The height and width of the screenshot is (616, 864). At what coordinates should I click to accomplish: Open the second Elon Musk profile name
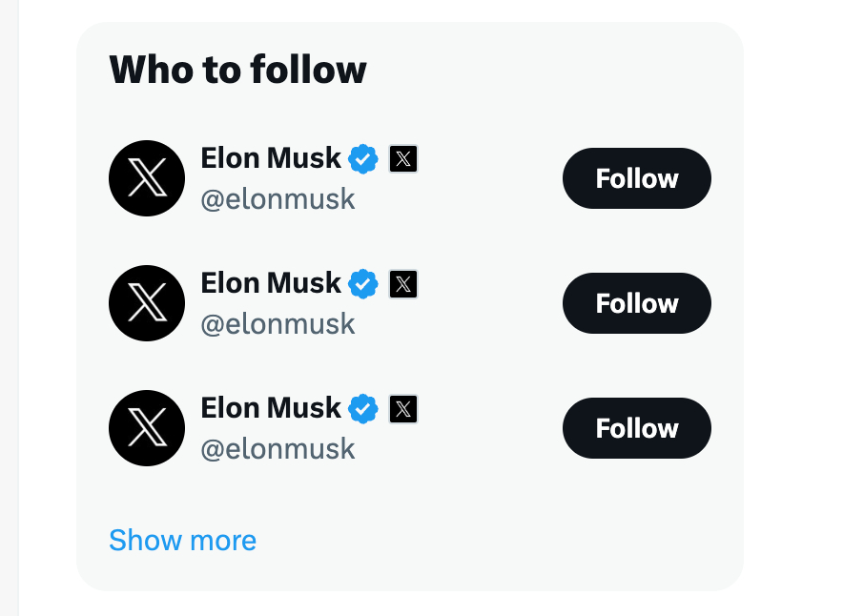pyautogui.click(x=271, y=283)
